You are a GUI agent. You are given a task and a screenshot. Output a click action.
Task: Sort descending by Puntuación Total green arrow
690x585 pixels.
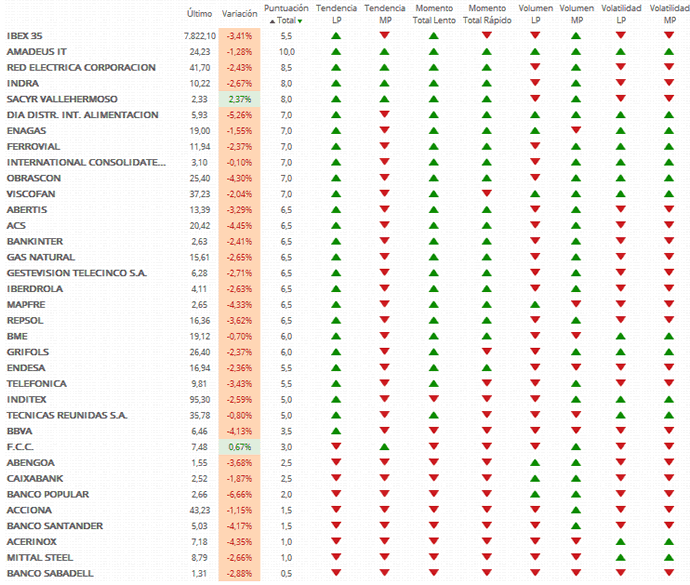pyautogui.click(x=300, y=21)
